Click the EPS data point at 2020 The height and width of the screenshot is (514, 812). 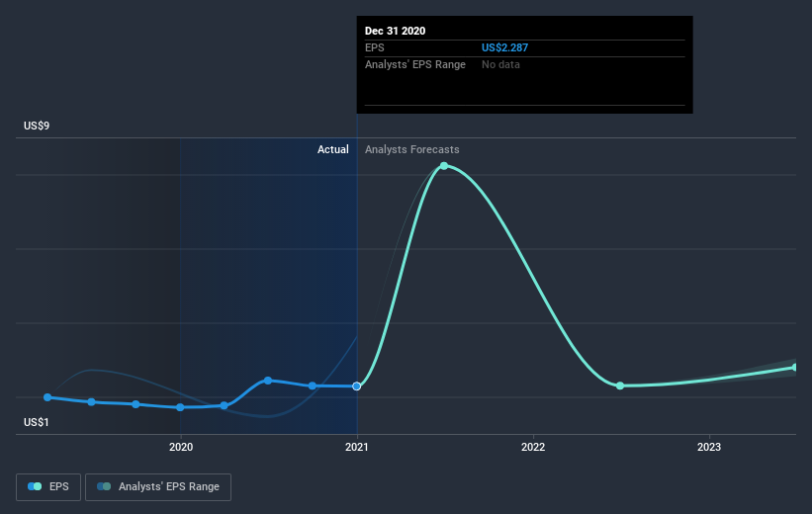click(180, 407)
